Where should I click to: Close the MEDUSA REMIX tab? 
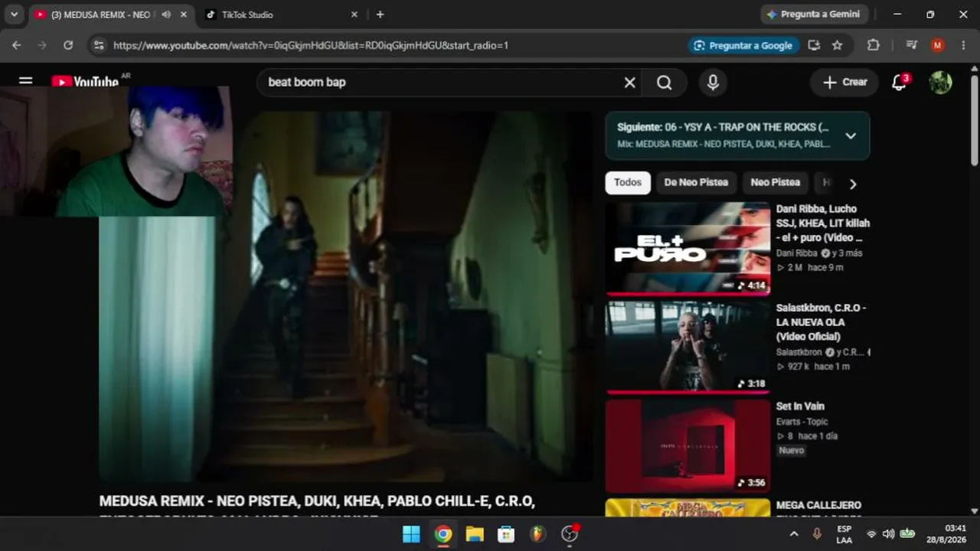click(x=184, y=15)
